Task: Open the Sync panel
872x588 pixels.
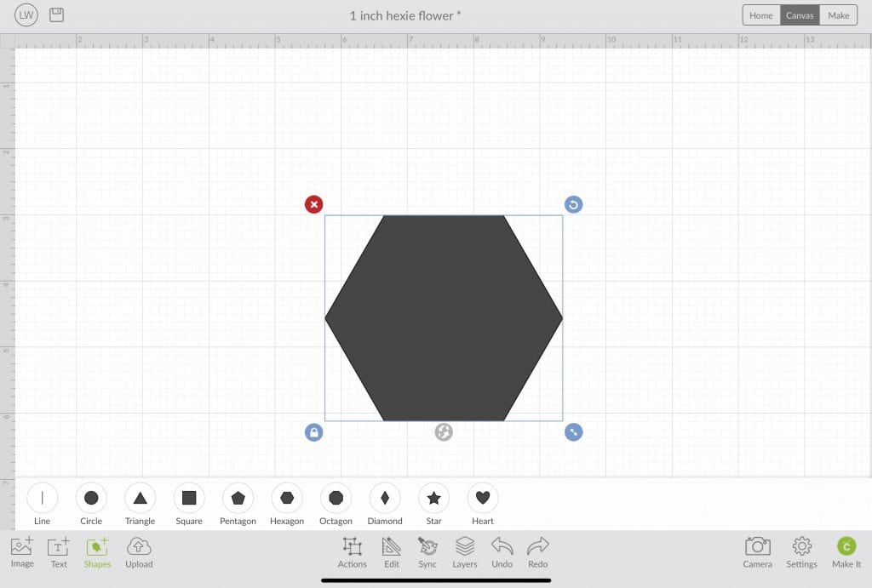Action: click(x=427, y=552)
